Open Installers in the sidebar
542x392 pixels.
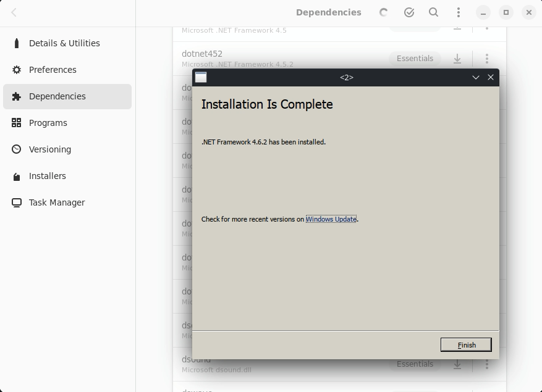point(67,176)
